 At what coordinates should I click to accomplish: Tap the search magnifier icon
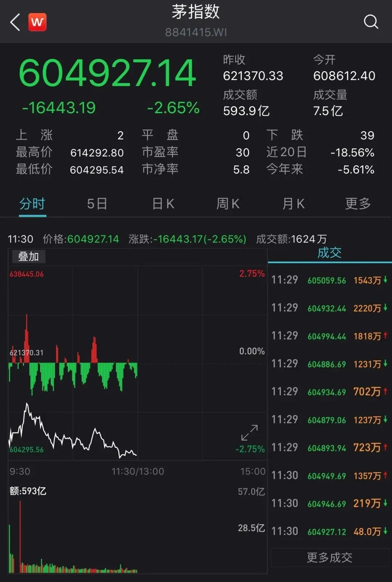coord(371,22)
